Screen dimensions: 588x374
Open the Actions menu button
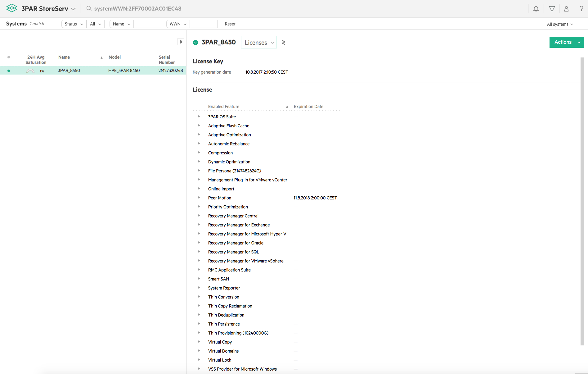pyautogui.click(x=566, y=42)
